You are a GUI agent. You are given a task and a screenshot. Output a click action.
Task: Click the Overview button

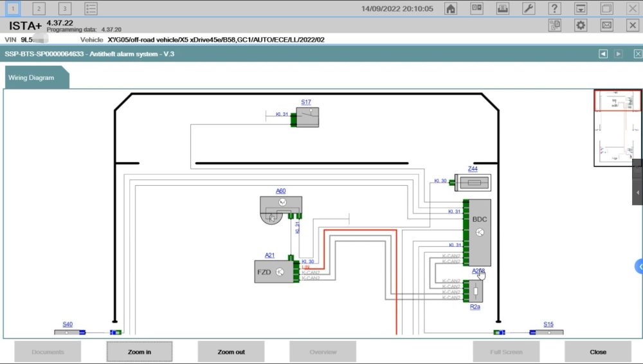[323, 352]
